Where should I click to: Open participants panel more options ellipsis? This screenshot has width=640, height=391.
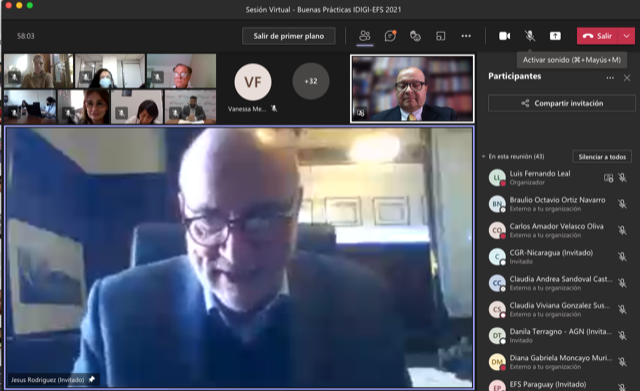(x=610, y=78)
